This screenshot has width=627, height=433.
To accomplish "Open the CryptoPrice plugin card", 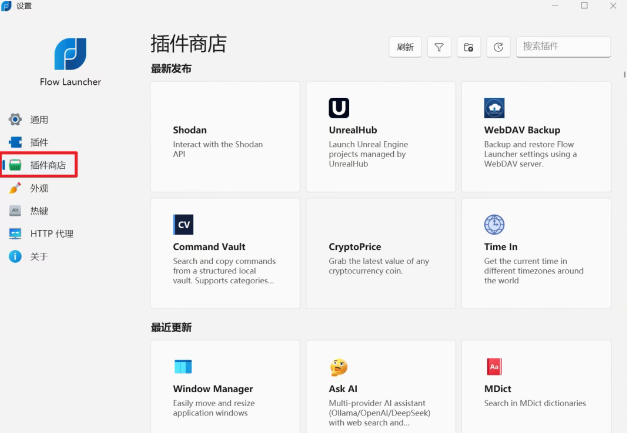I will click(x=381, y=253).
